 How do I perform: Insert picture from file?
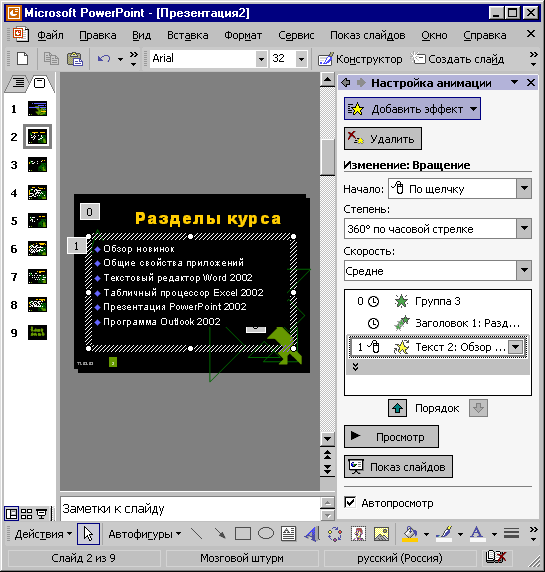tap(381, 534)
